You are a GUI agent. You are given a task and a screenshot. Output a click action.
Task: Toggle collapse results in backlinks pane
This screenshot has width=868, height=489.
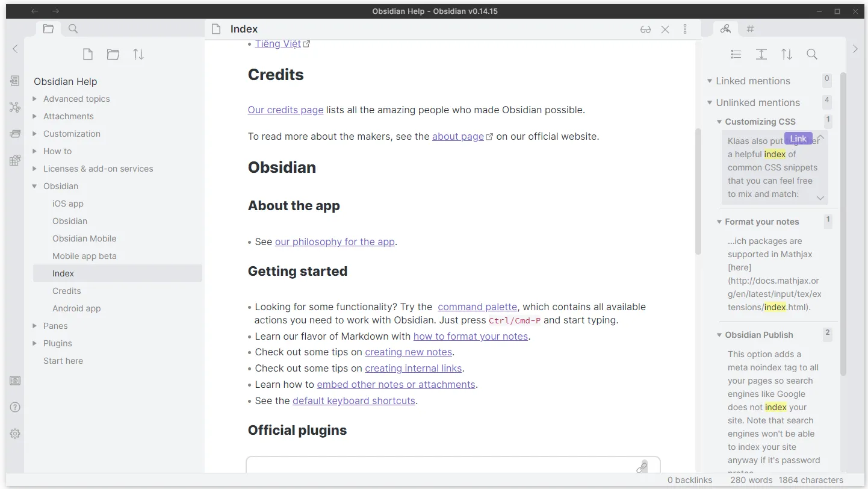click(736, 54)
